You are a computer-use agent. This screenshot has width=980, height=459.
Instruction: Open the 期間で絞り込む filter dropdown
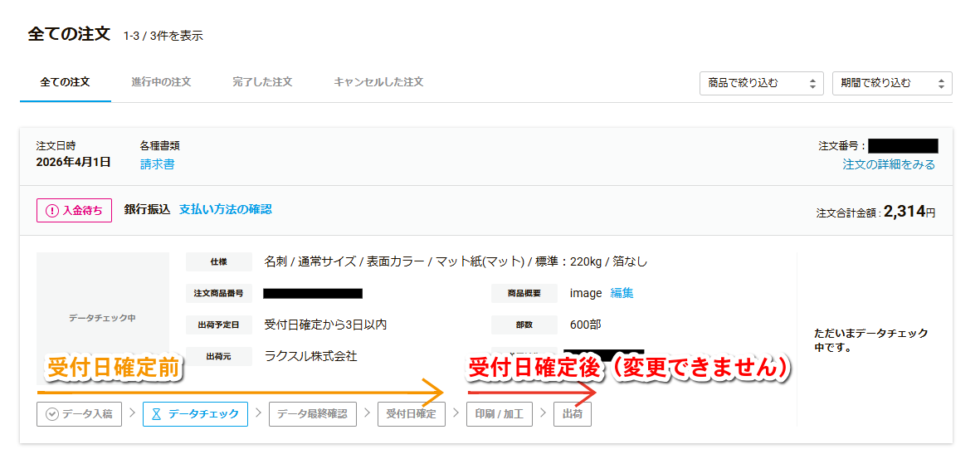[892, 83]
